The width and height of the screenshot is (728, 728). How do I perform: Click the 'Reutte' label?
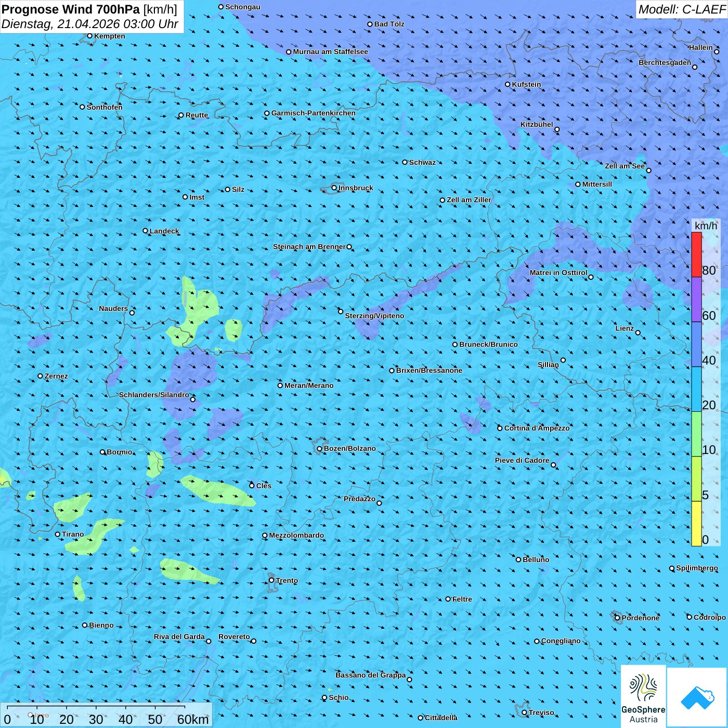(197, 115)
